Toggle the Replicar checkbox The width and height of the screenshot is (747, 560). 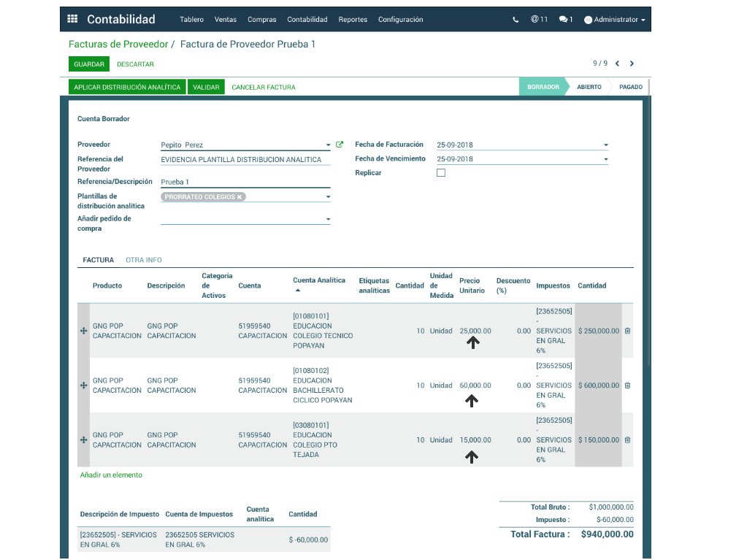tap(440, 173)
